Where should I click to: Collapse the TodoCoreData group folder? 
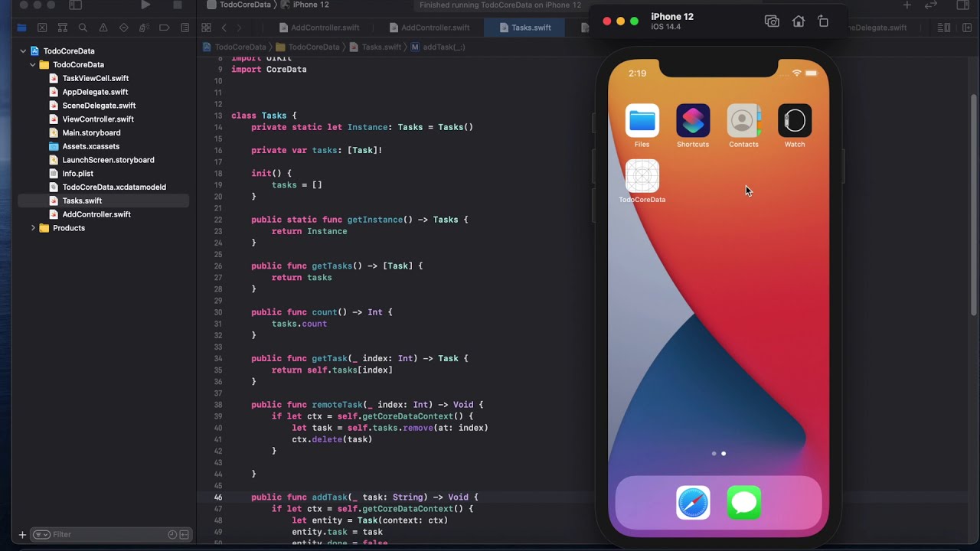(x=33, y=65)
